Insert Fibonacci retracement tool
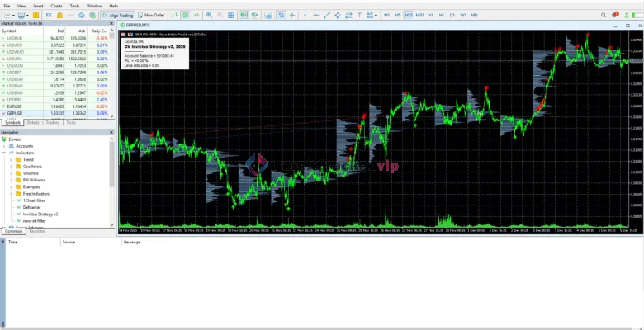The height and width of the screenshot is (330, 644). pyautogui.click(x=348, y=15)
